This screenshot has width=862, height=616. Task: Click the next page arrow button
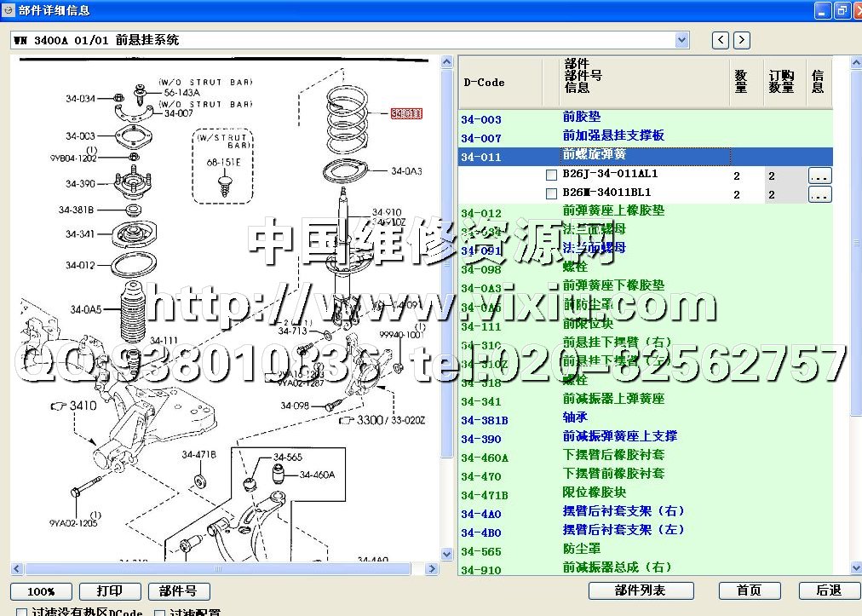(742, 40)
